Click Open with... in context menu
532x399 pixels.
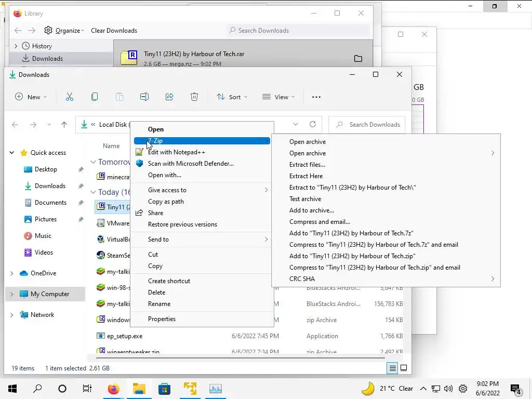tap(202, 175)
